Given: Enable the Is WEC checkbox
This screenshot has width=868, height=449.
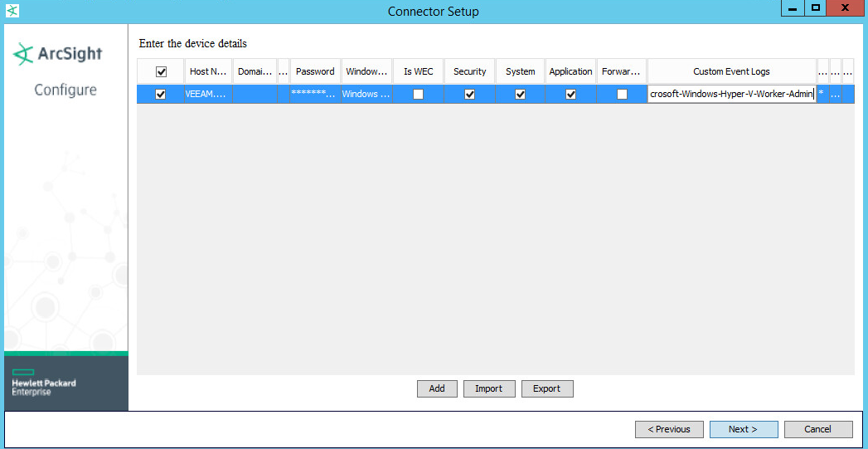Looking at the screenshot, I should pos(418,95).
